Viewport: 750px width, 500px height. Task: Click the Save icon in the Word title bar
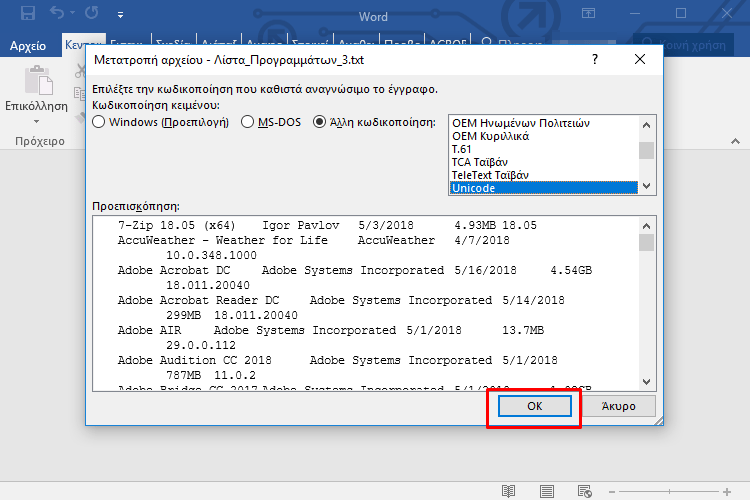[27, 13]
